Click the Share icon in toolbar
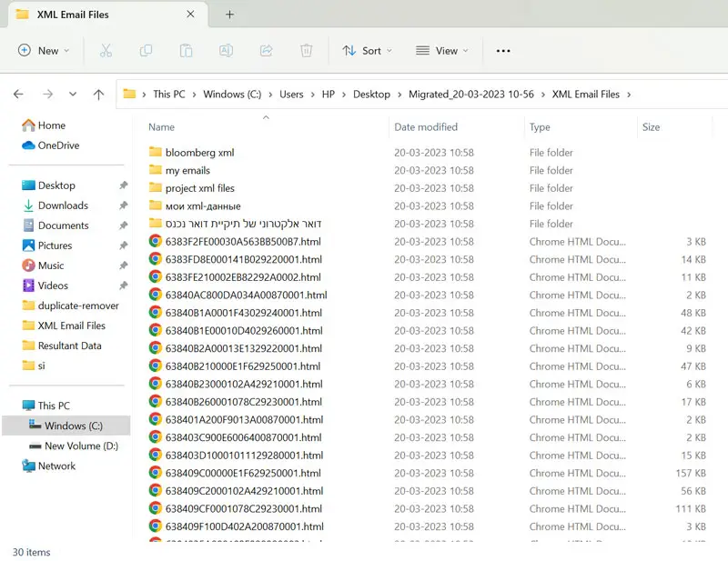 pos(267,51)
